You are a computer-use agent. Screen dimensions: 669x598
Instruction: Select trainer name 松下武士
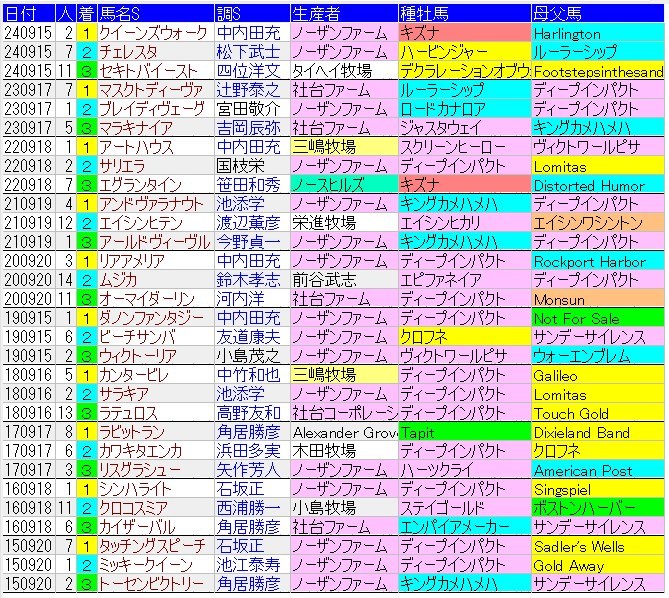251,53
